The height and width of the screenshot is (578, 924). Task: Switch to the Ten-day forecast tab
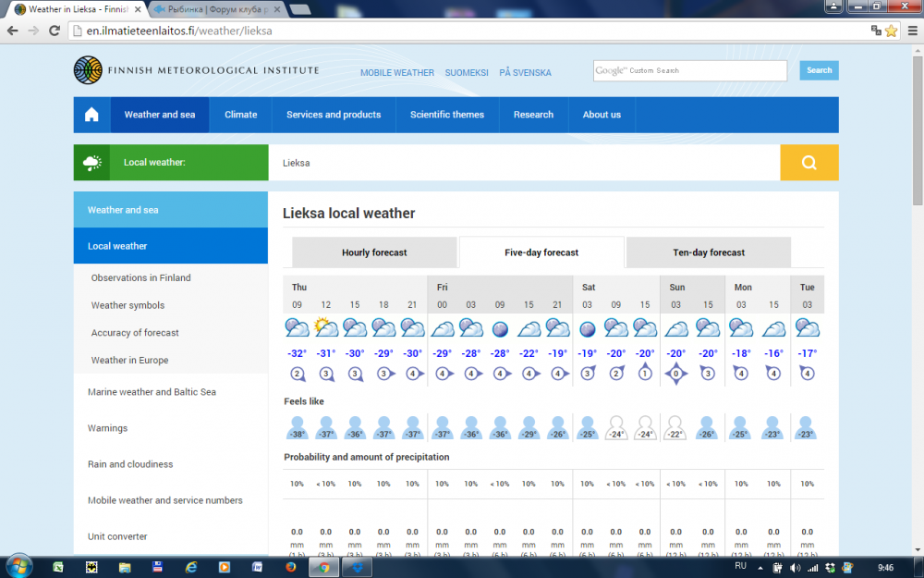709,252
